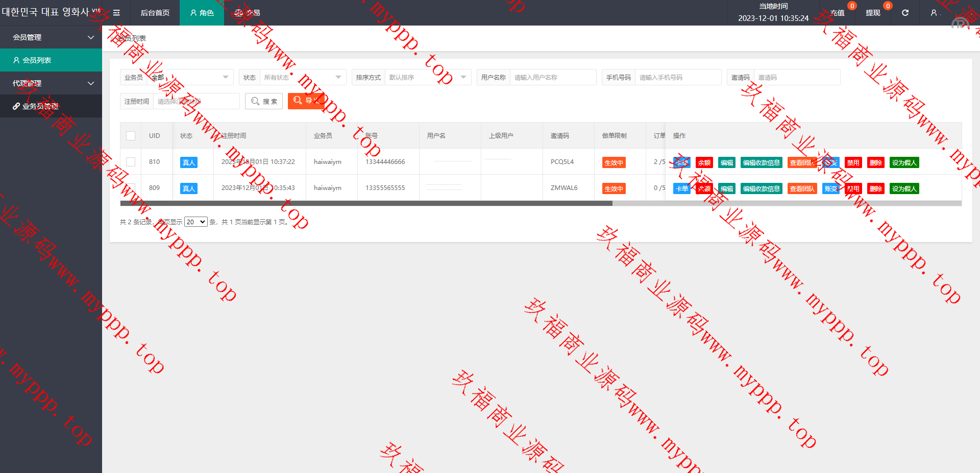980x473 pixels.
Task: Switch to the 后台首页 tab
Action: pos(155,13)
